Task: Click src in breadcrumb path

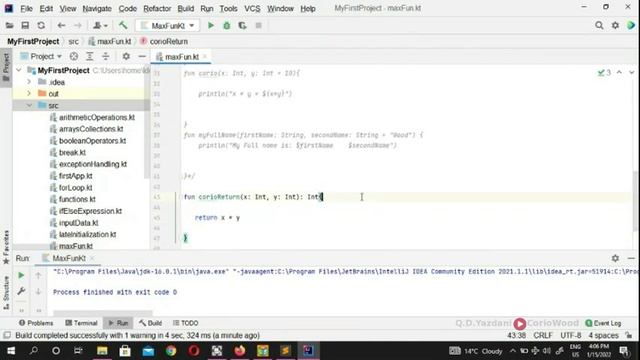Action: (73, 41)
